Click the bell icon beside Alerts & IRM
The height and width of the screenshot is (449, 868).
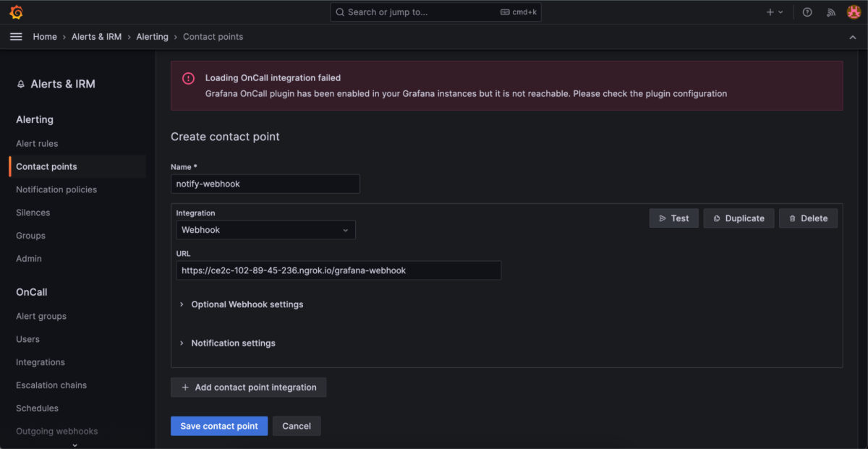click(x=21, y=85)
